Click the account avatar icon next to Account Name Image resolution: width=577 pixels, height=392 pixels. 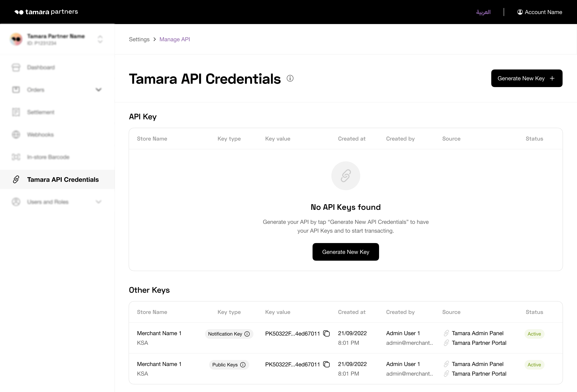[x=520, y=12]
